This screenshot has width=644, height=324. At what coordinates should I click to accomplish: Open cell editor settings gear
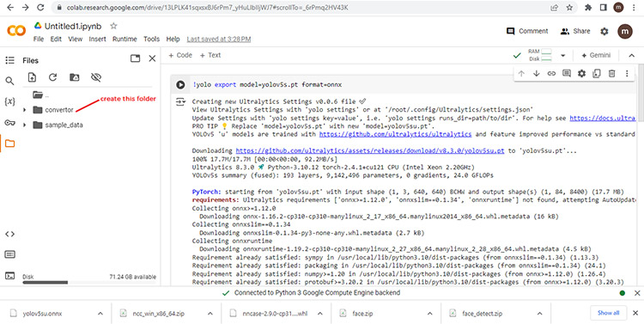coord(581,74)
